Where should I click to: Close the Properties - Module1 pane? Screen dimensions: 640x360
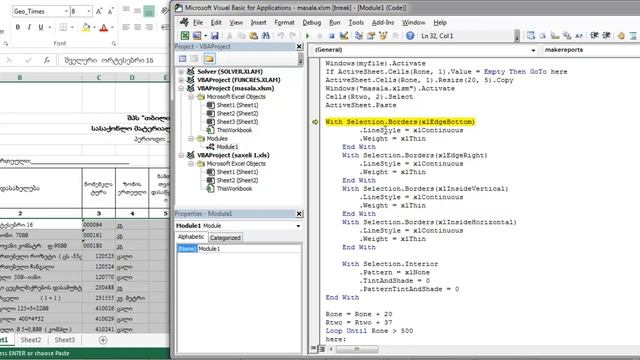299,213
